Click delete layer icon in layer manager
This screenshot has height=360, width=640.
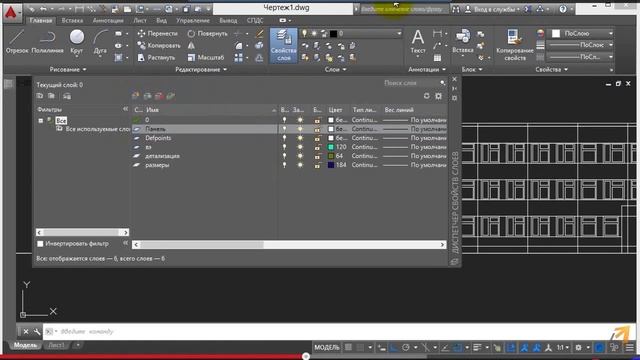pyautogui.click(x=159, y=96)
